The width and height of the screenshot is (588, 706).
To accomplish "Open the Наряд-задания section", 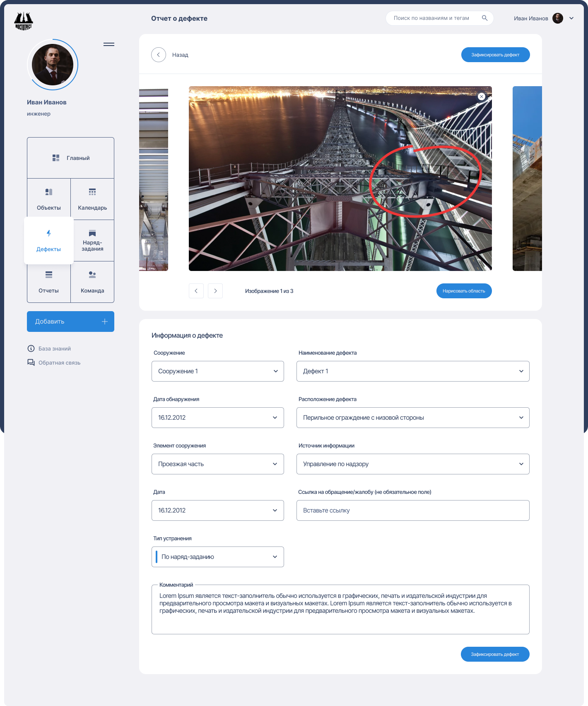I will [92, 241].
